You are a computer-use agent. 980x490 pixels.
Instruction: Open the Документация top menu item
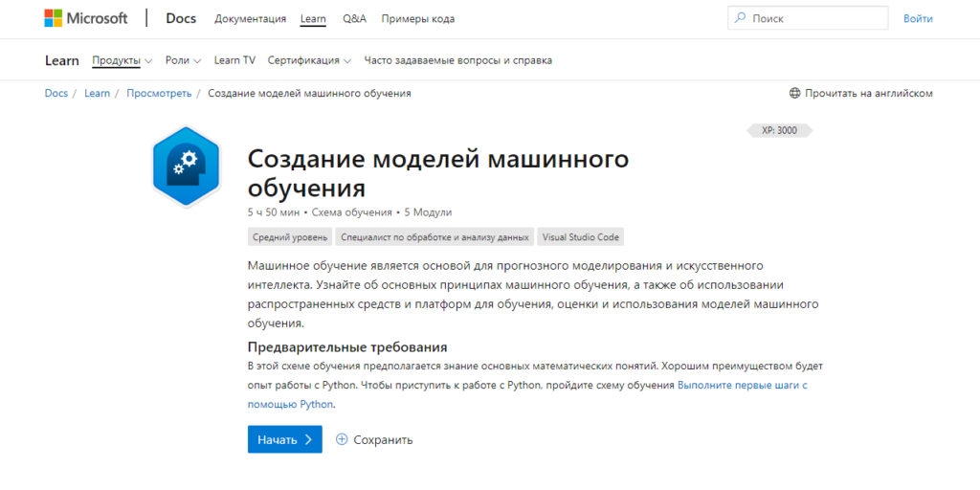coord(250,18)
